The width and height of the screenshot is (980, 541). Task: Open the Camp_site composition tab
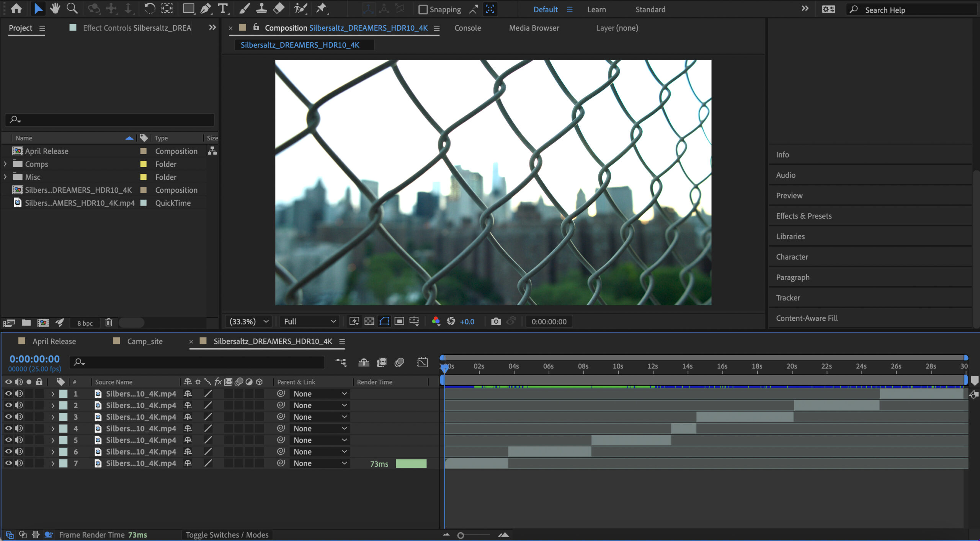[145, 341]
